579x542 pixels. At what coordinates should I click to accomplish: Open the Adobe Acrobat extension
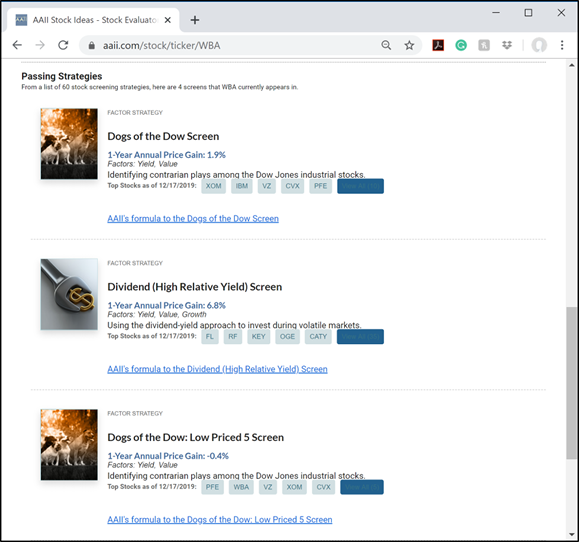click(x=438, y=45)
